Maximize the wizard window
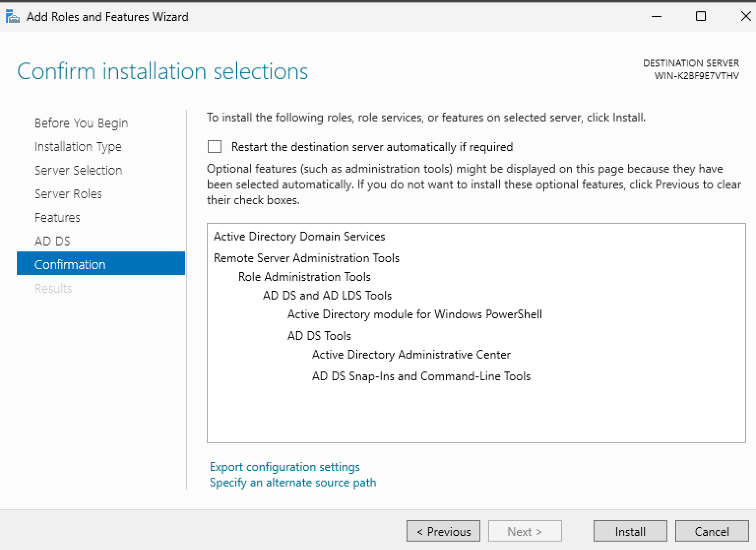Screen dimensions: 756x550 (701, 17)
